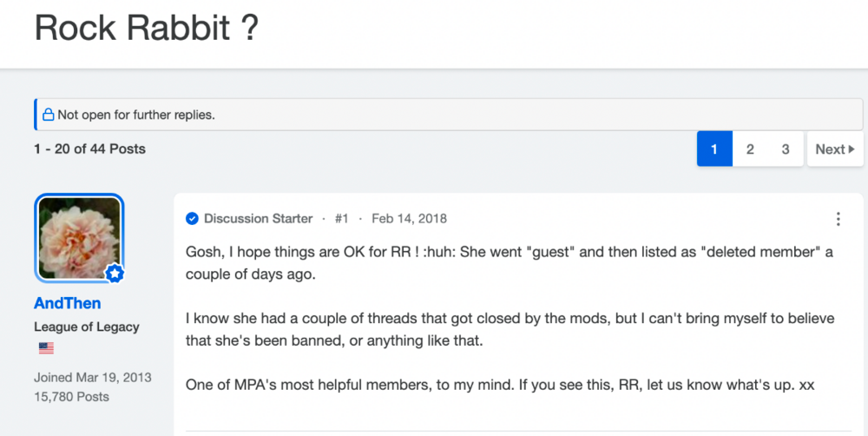Click the Feb 14, 2018 post date

409,219
